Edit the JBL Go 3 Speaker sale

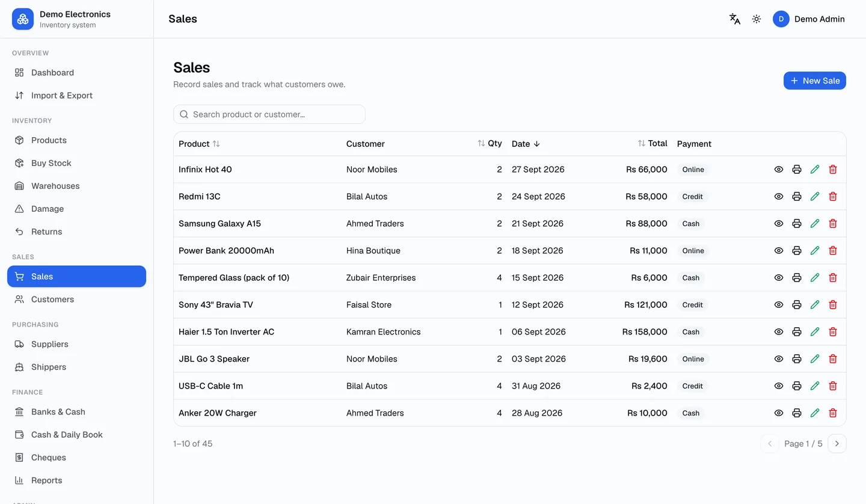(x=815, y=359)
